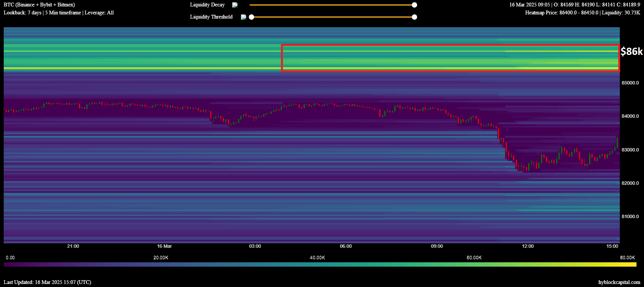The width and height of the screenshot is (644, 287).
Task: Select the 21:00 time axis marker
Action: pyautogui.click(x=73, y=246)
